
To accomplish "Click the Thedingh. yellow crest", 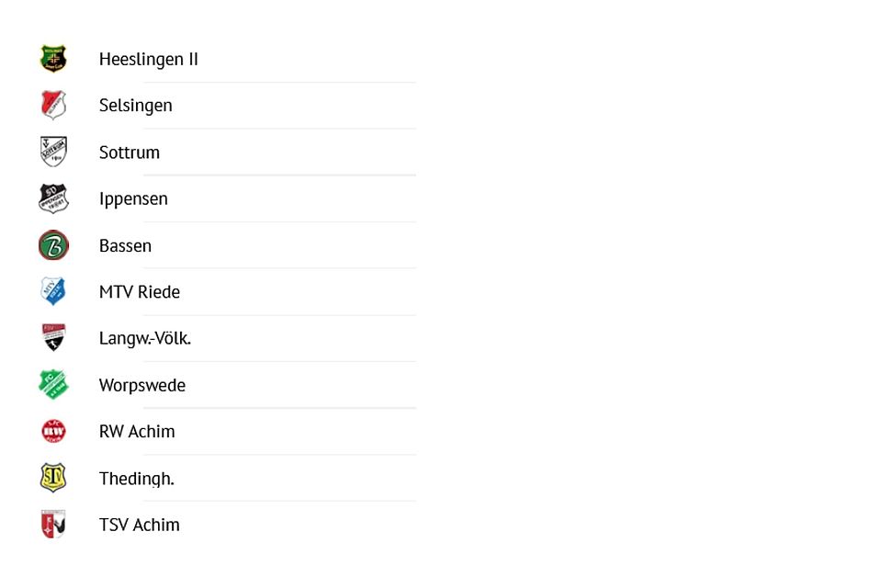I will (53, 478).
